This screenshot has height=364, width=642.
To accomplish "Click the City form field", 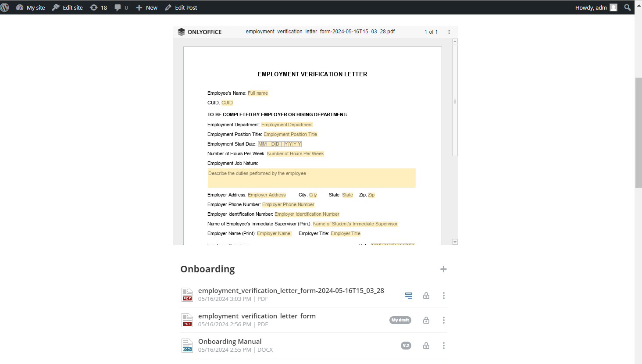I will coord(313,195).
